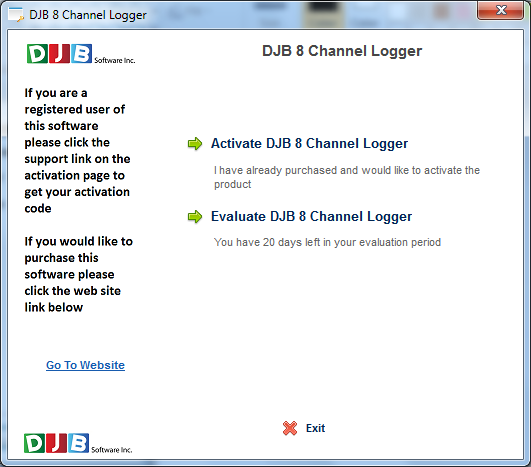Click the registered user instructions paragraph
531x467 pixels.
77,150
